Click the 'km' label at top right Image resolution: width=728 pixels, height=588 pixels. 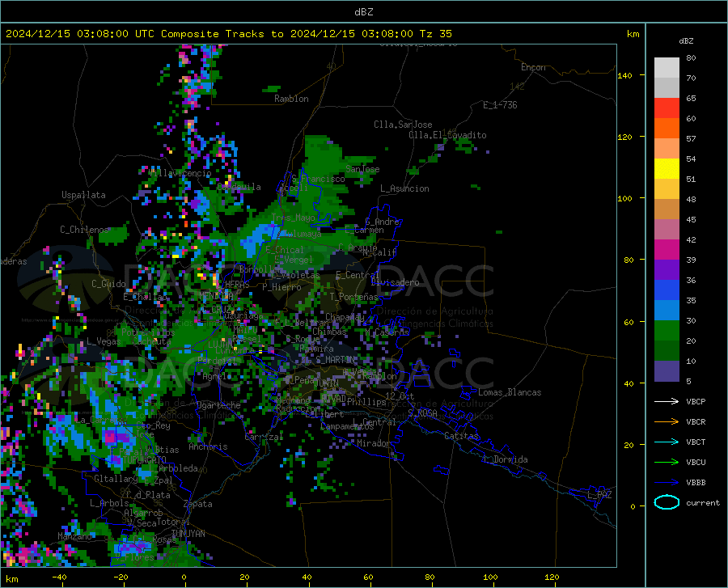pos(633,34)
